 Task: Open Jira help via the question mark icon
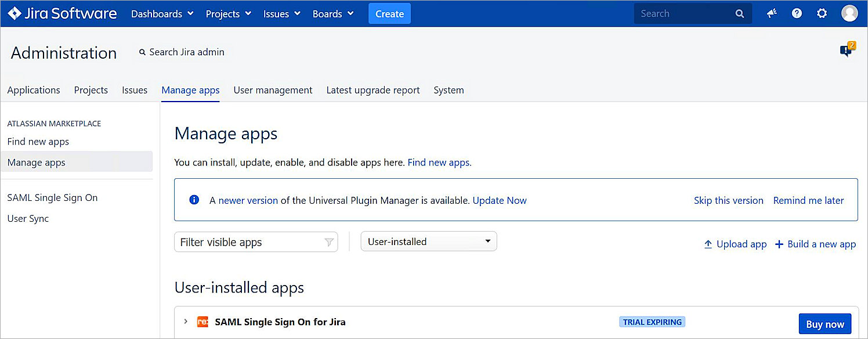[796, 13]
